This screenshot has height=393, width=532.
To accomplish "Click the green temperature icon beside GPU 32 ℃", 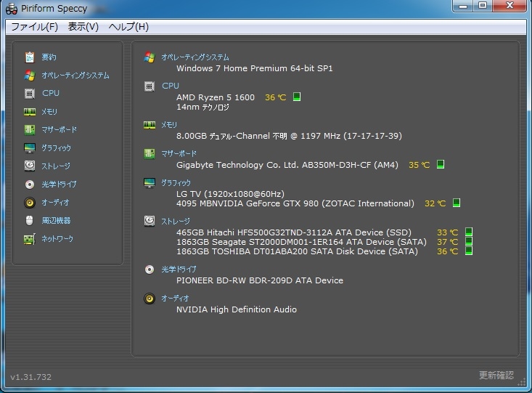I will pyautogui.click(x=457, y=203).
